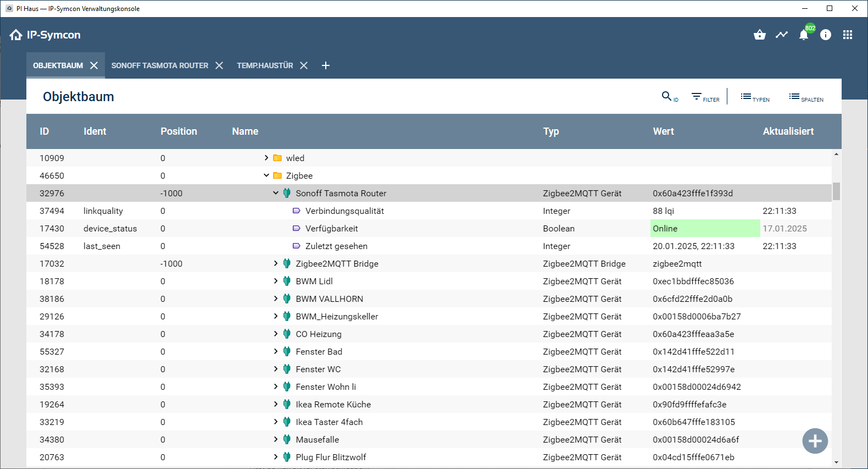This screenshot has width=868, height=469.
Task: Close the Sonoff Tasmota Router tab
Action: [x=219, y=65]
